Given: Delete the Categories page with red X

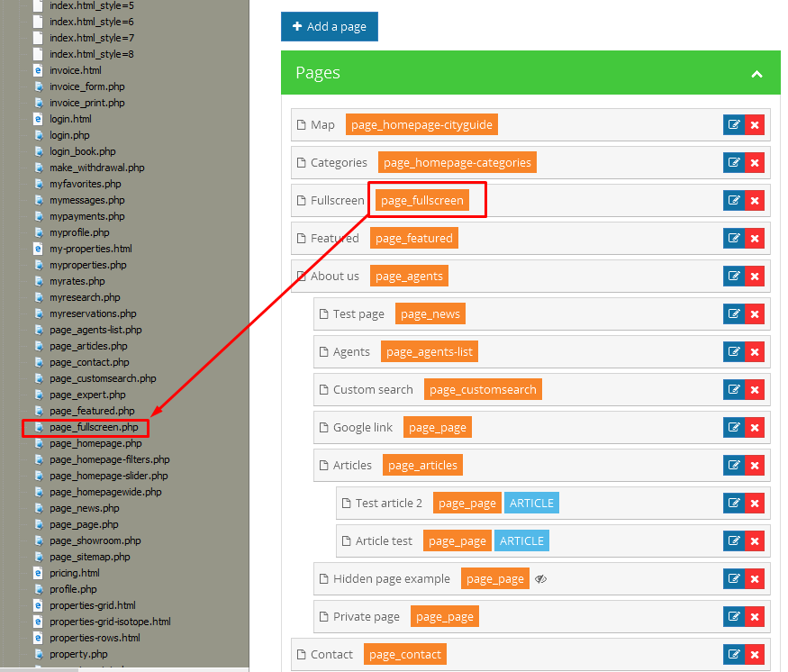Looking at the screenshot, I should coord(755,163).
